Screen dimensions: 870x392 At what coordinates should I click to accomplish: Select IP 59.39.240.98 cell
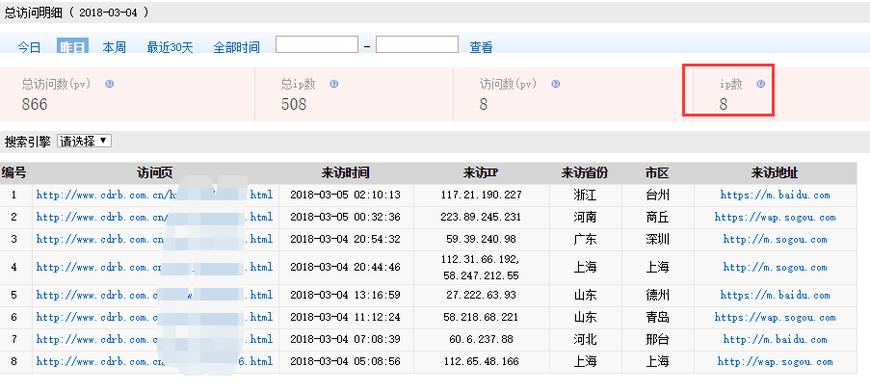[x=481, y=240]
